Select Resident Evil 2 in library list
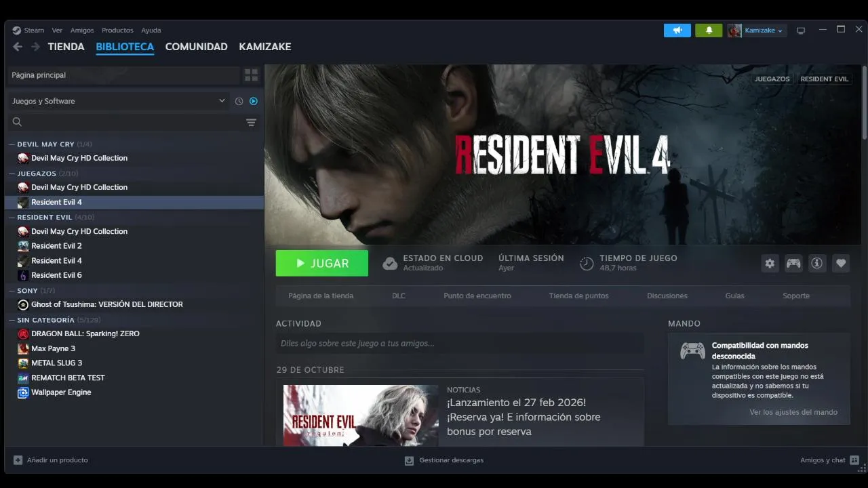This screenshot has height=488, width=868. click(x=56, y=246)
